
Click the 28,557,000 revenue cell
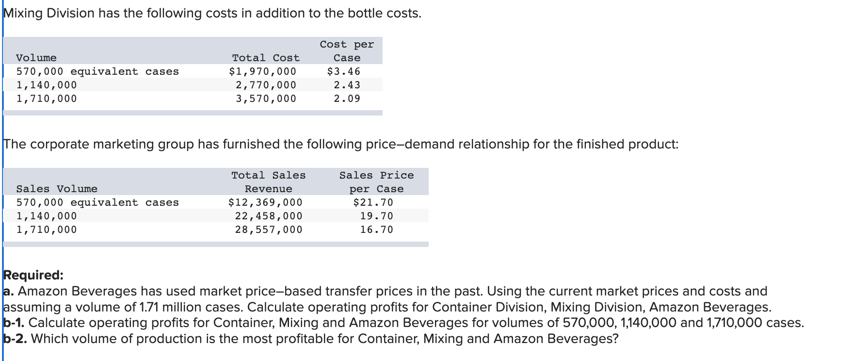(269, 230)
